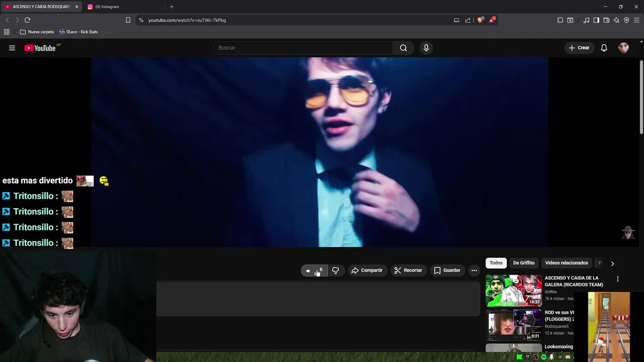Click the install app icon in address bar
The height and width of the screenshot is (362, 644).
[456, 20]
